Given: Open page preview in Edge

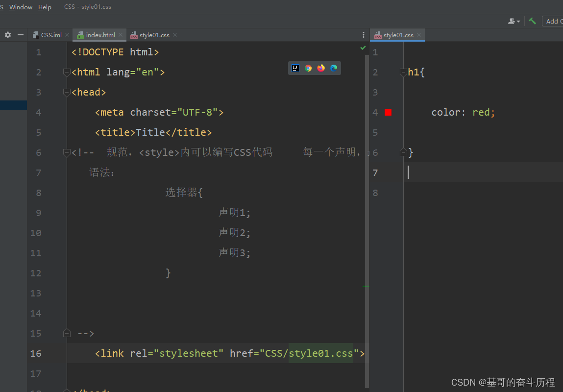Looking at the screenshot, I should pos(334,68).
